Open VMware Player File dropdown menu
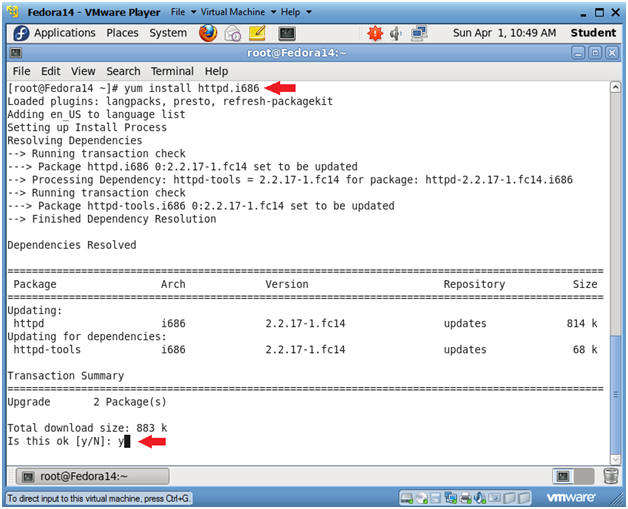Screen dimensions: 628x509 (183, 12)
